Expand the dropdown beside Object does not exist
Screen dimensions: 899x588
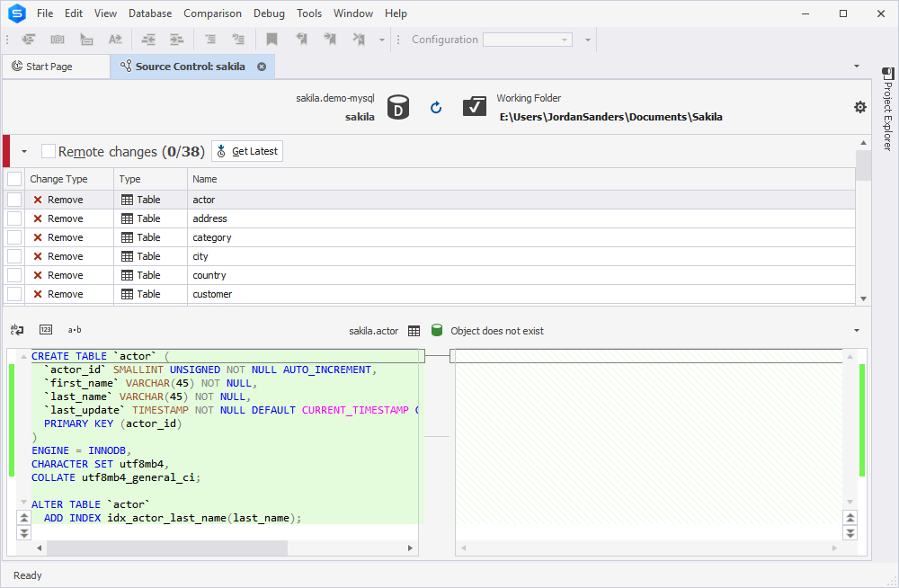[857, 331]
